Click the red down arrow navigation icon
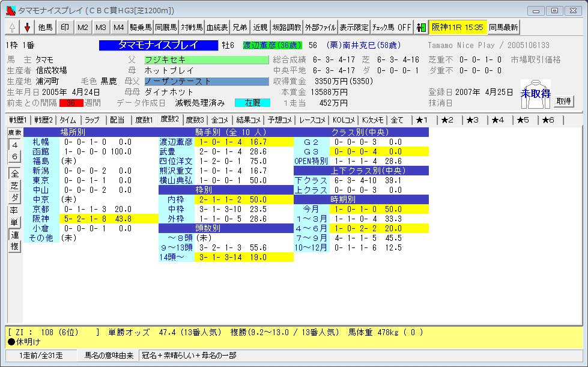The image size is (588, 367). click(27, 28)
